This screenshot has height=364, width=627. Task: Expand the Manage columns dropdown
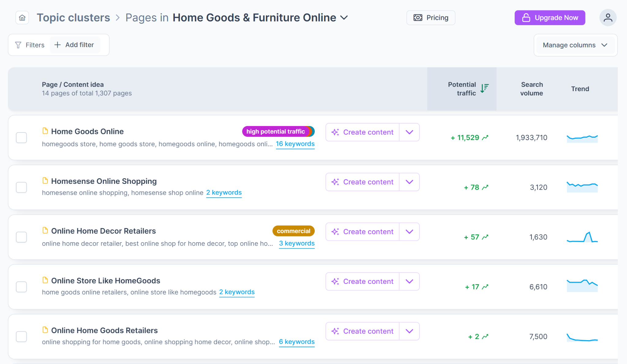tap(575, 45)
